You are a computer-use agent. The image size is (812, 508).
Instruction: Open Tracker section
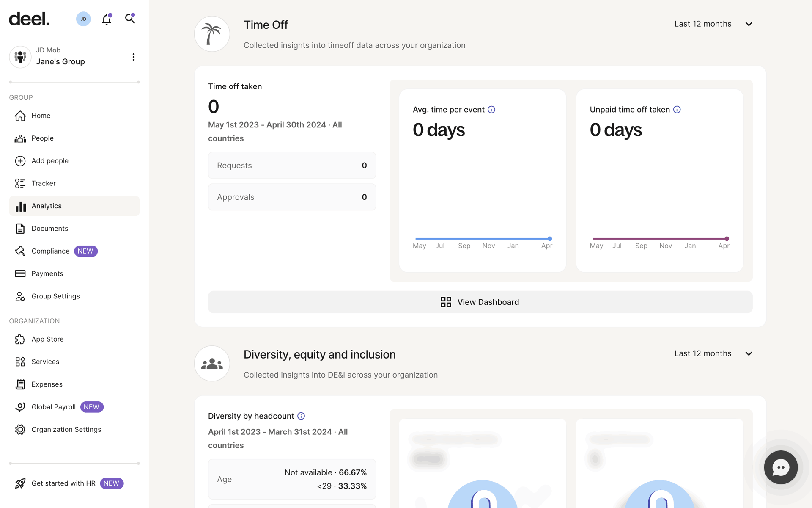(74, 183)
